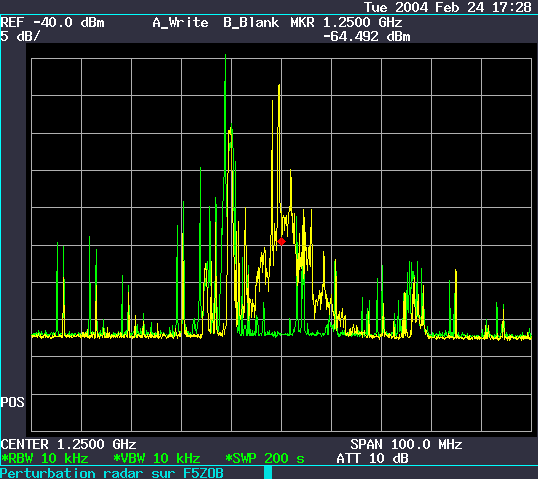Click the tallest yellow peak
This screenshot has width=538, height=479.
click(x=279, y=86)
